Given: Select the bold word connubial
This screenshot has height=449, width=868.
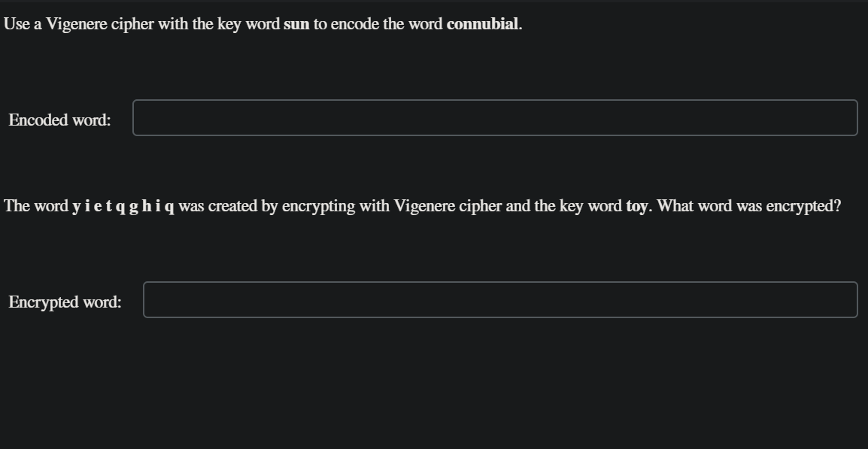Looking at the screenshot, I should point(481,23).
